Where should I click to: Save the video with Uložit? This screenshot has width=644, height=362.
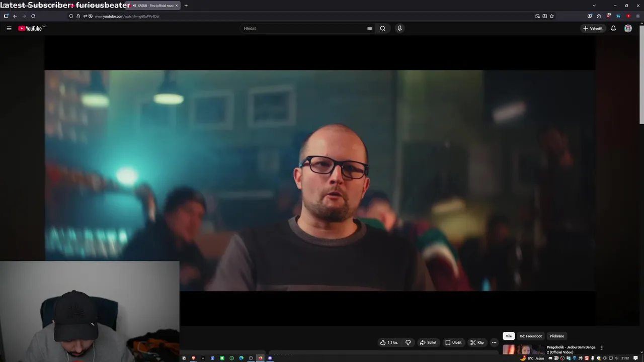(x=453, y=342)
